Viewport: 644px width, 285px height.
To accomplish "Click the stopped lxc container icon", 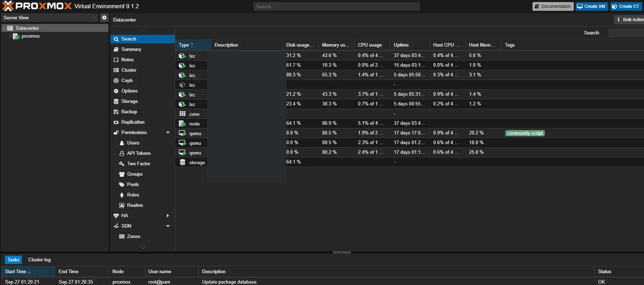I will tap(182, 85).
